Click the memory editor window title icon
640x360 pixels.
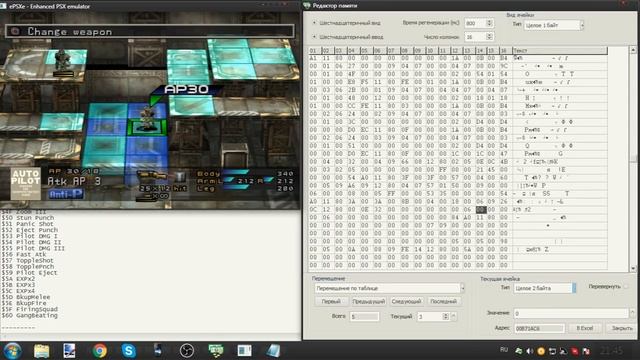(x=307, y=5)
